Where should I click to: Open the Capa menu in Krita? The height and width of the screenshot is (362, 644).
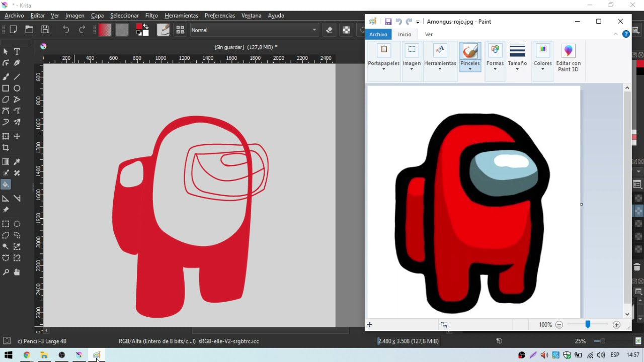point(97,16)
